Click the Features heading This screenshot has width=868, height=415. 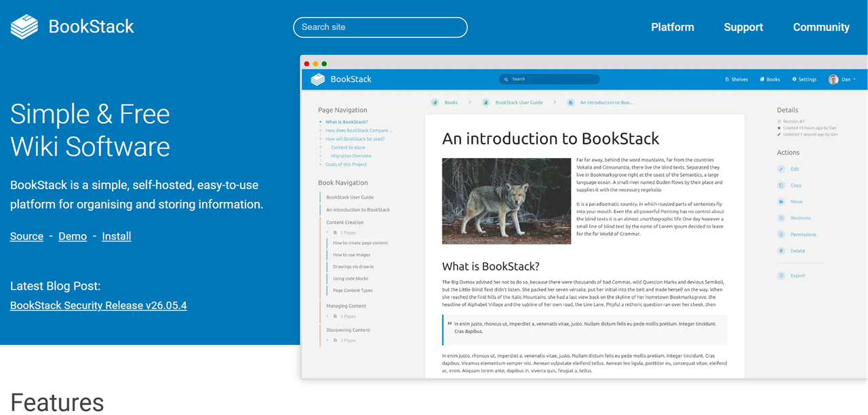[x=57, y=402]
